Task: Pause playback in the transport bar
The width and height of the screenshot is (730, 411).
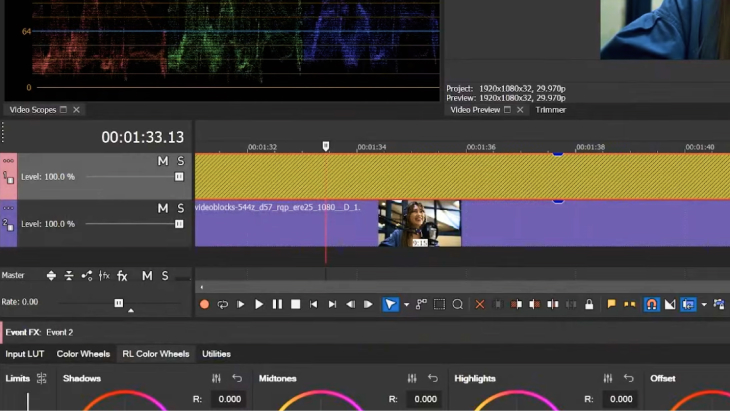Action: 277,304
